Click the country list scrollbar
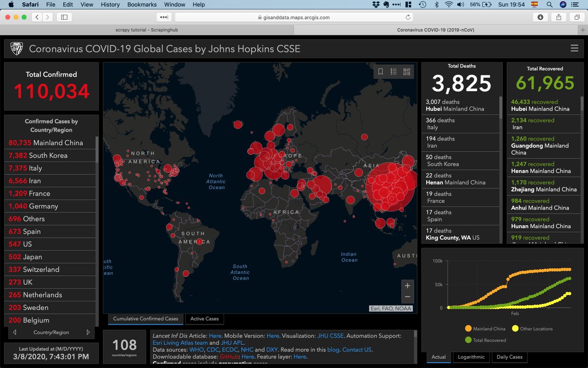Viewport: 588px width, 368px height. pos(97,150)
